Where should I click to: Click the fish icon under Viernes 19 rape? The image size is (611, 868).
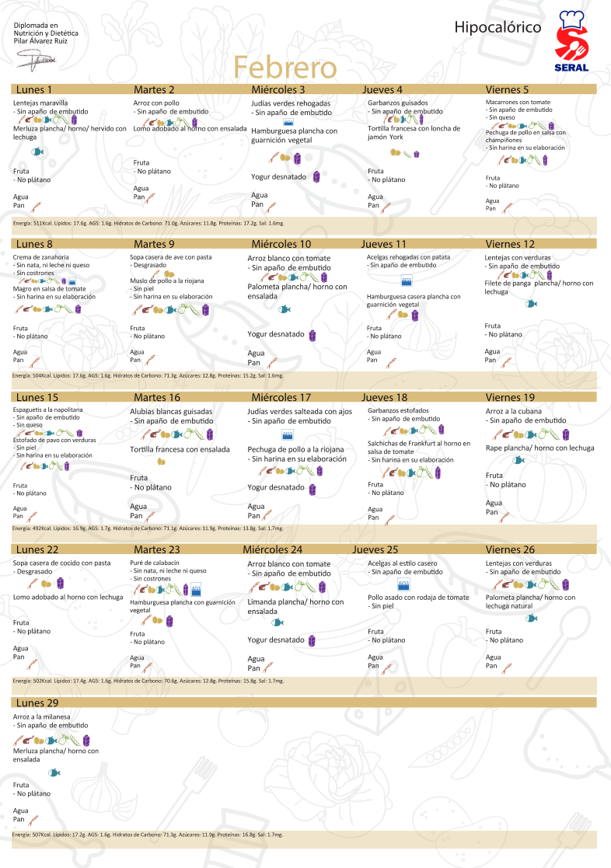(518, 460)
